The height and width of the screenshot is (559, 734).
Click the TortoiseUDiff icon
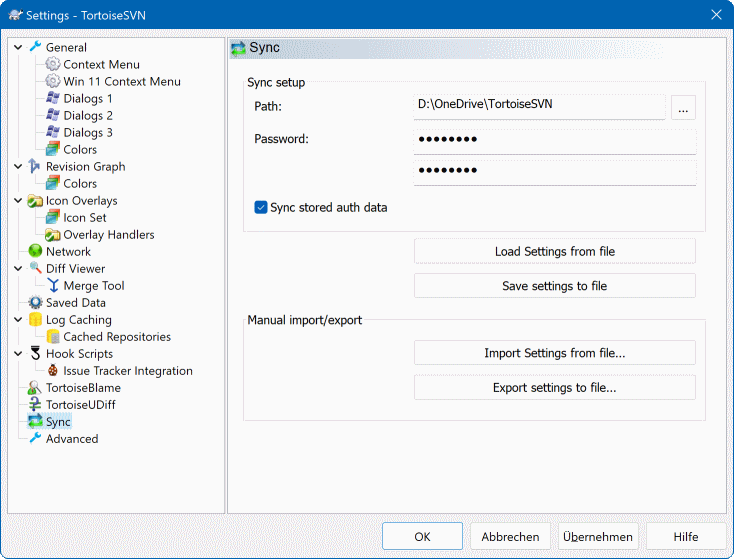tap(35, 405)
